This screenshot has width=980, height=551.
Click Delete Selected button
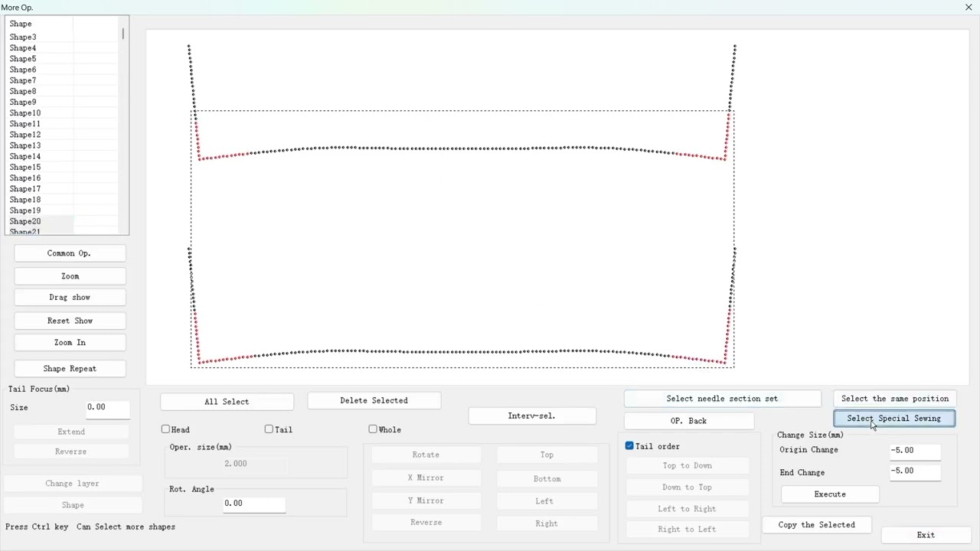[x=374, y=401]
